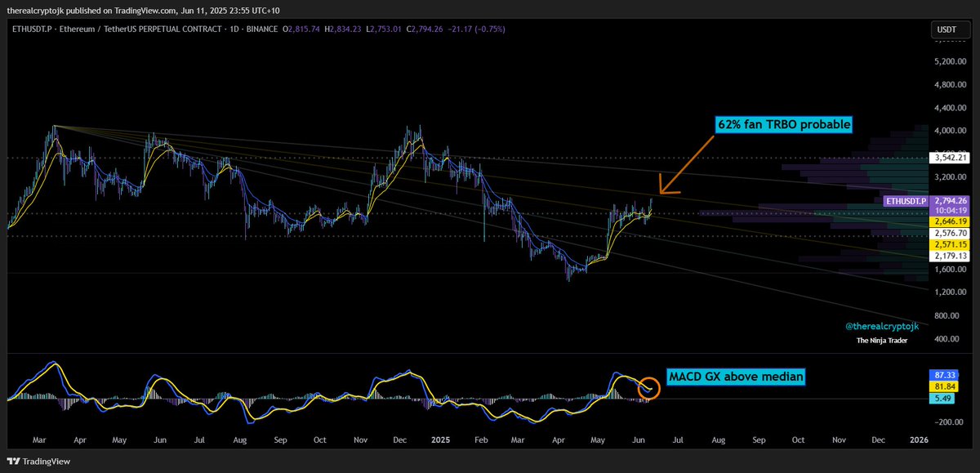Click the @therealcryptojk handle text
This screenshot has width=980, height=473.
[881, 325]
